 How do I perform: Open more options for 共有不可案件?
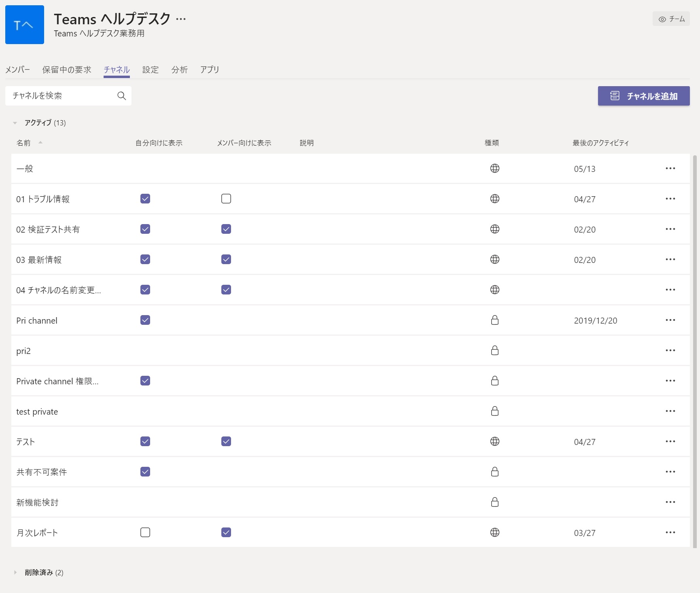(x=670, y=472)
